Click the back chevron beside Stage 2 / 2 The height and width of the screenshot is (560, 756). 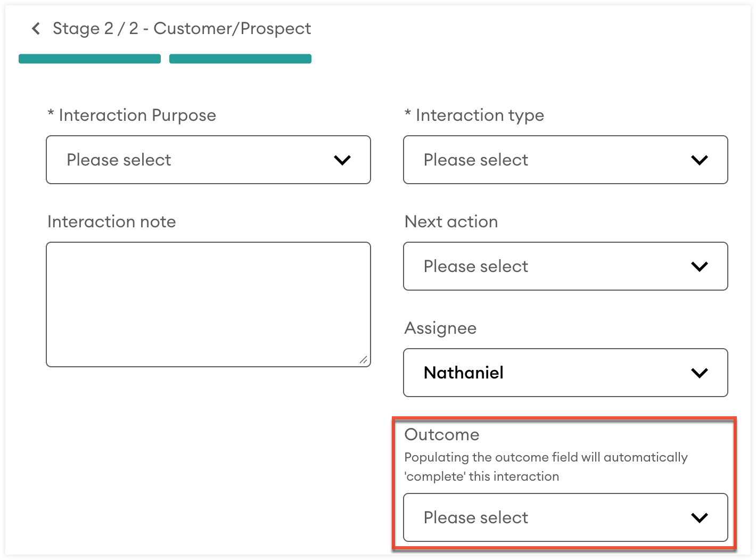pos(36,29)
